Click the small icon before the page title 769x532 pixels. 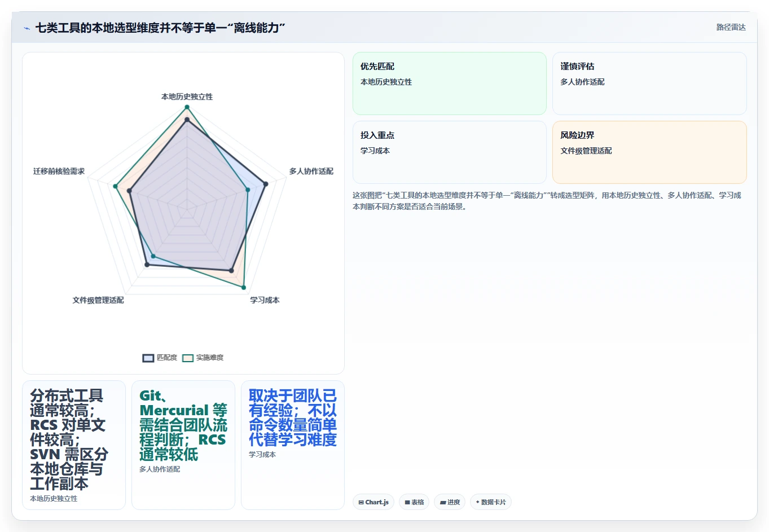[27, 28]
